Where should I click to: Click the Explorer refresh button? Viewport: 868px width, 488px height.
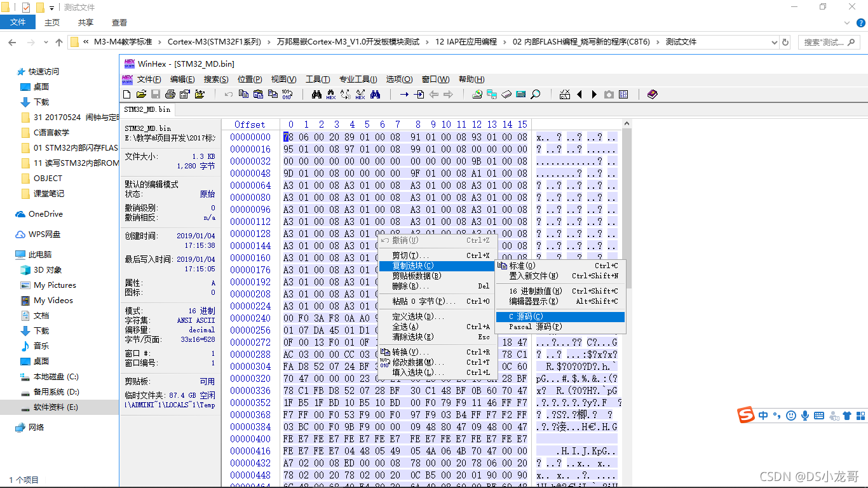[x=785, y=42]
